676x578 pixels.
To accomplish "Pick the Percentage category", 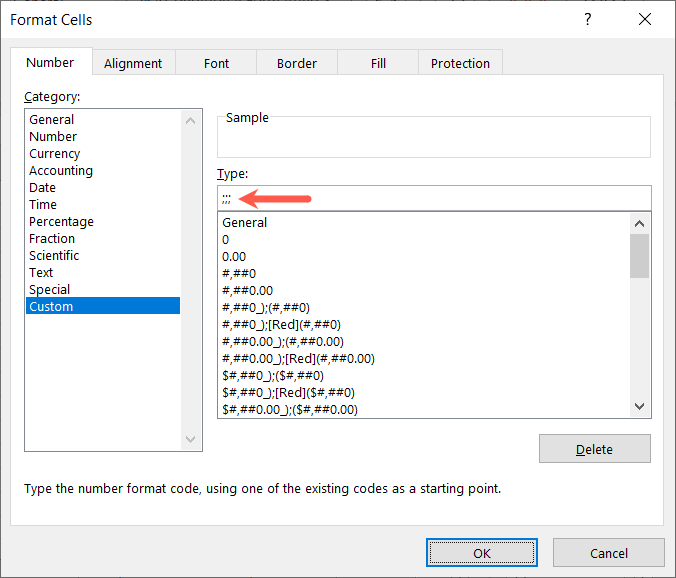I will 61,222.
